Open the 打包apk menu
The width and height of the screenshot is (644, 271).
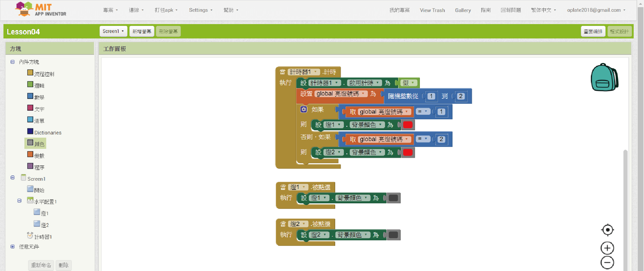pos(166,10)
